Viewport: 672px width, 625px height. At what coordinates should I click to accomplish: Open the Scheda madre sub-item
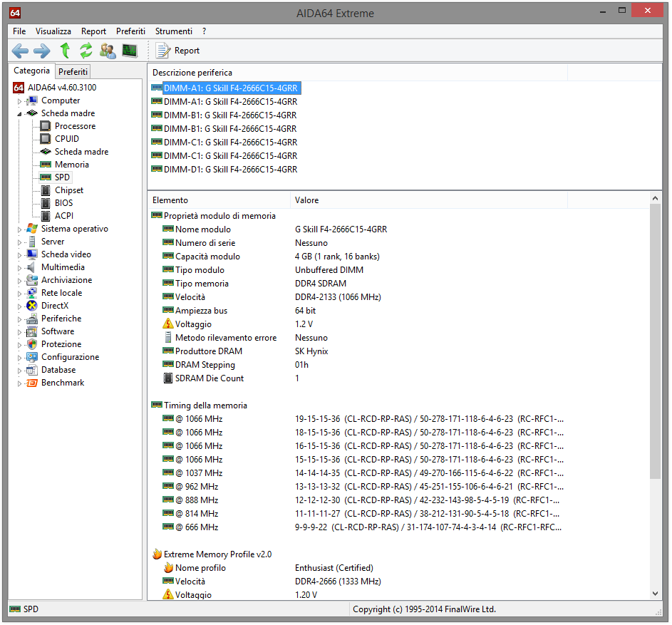81,152
